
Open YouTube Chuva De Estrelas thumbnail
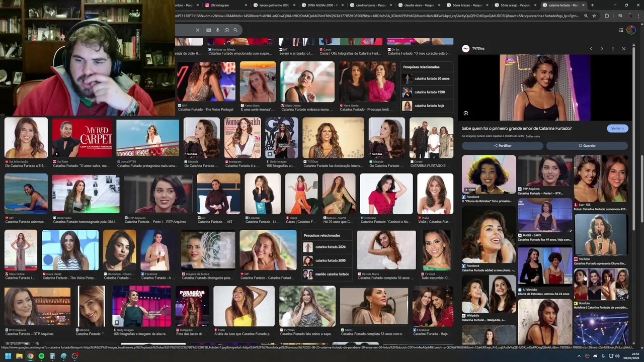click(x=601, y=235)
